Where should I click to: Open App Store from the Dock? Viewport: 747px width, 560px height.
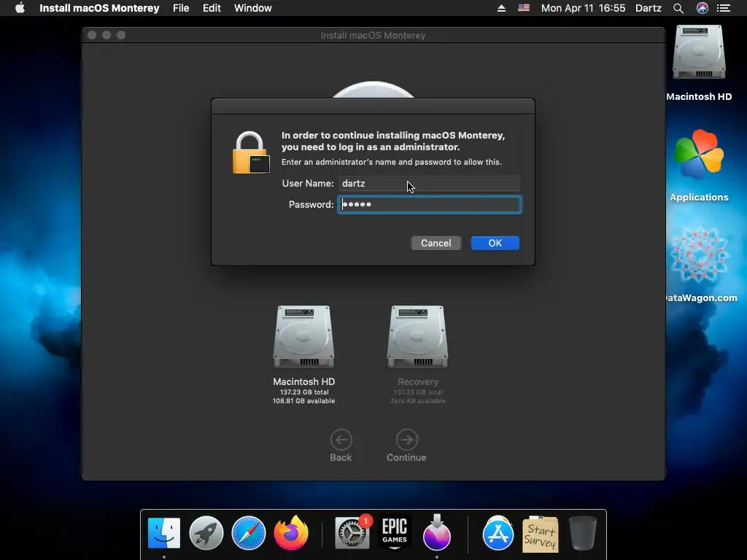pos(498,533)
